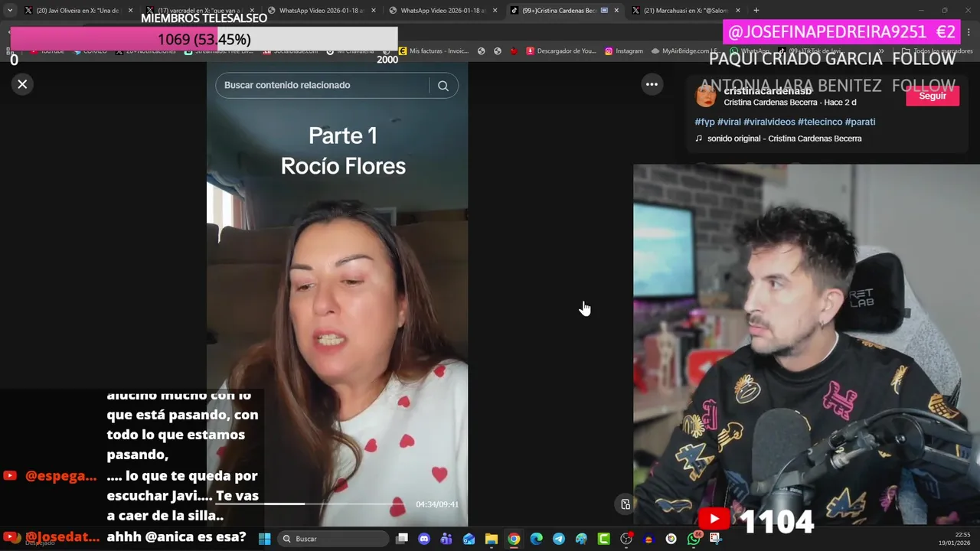The image size is (980, 551).
Task: Open the #parati hashtag
Action: [860, 122]
